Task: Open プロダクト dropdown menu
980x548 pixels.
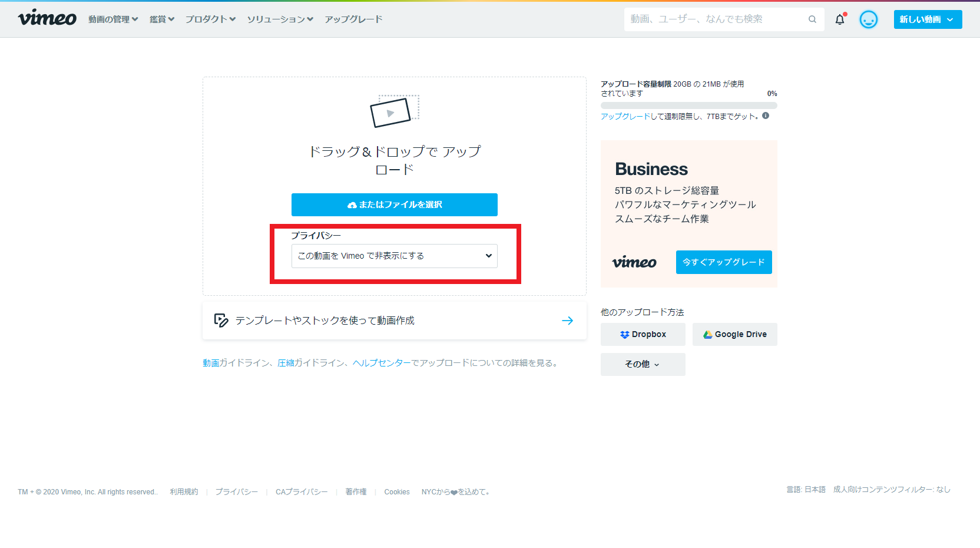Action: pyautogui.click(x=210, y=19)
